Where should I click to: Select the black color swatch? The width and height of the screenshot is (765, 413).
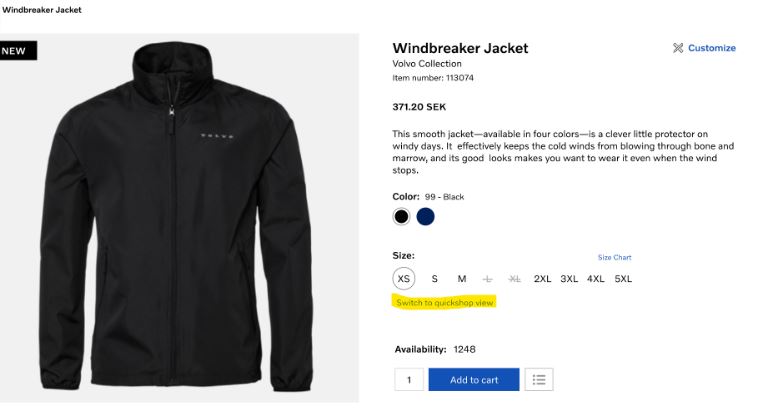click(x=401, y=216)
